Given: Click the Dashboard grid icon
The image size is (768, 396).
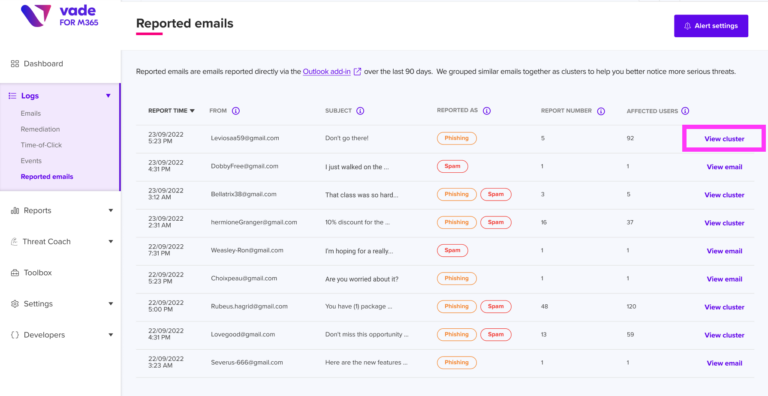Looking at the screenshot, I should (x=14, y=64).
